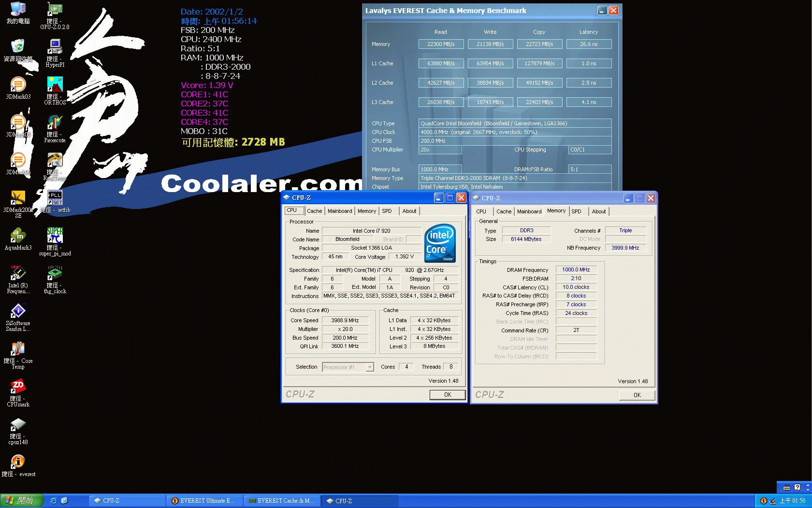Open SPD tab in left CPU-Z window
The height and width of the screenshot is (508, 812).
click(x=387, y=211)
